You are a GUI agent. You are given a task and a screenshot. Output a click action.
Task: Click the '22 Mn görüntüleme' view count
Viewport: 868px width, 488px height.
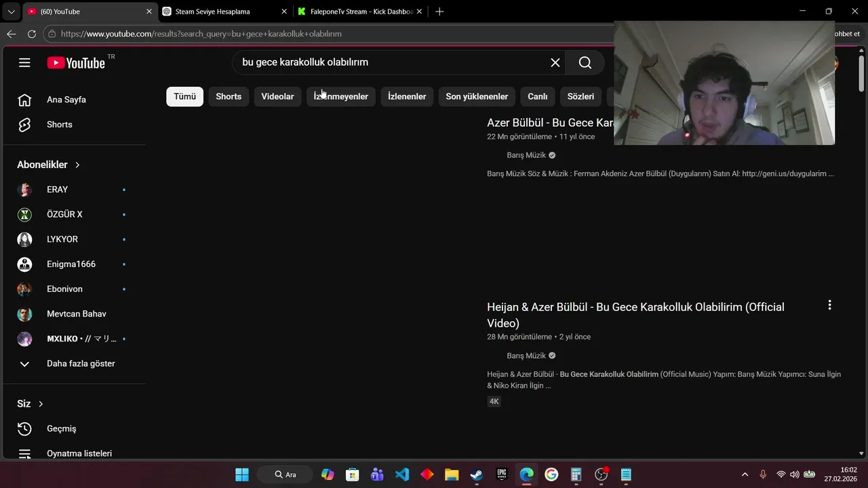tap(519, 137)
